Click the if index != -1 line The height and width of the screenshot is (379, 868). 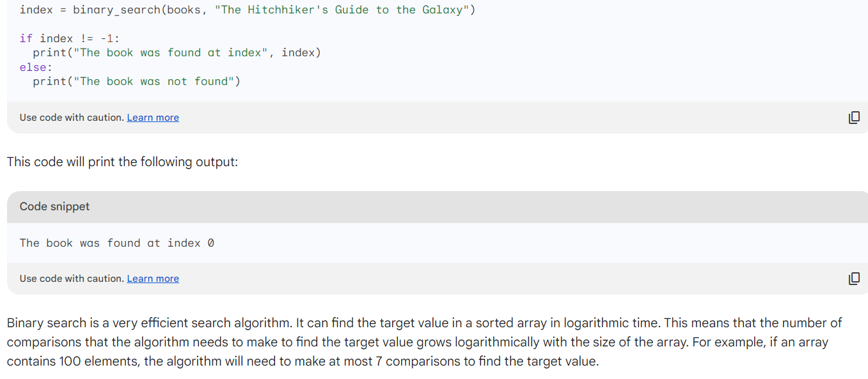[70, 38]
